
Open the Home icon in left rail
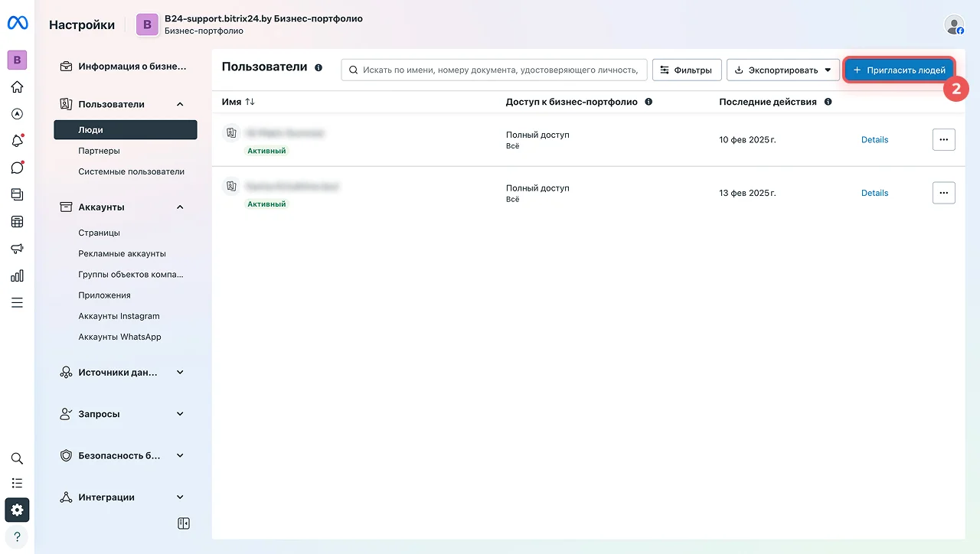pos(17,86)
